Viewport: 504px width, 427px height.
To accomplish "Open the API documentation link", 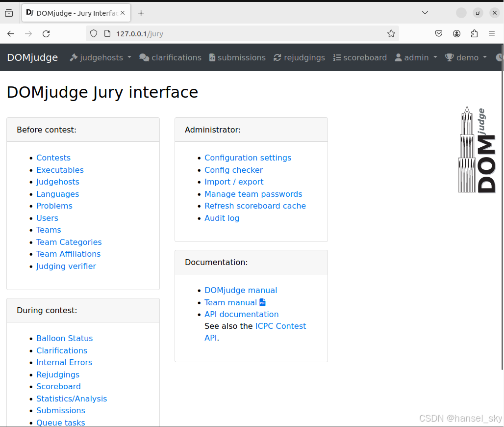I will point(241,315).
